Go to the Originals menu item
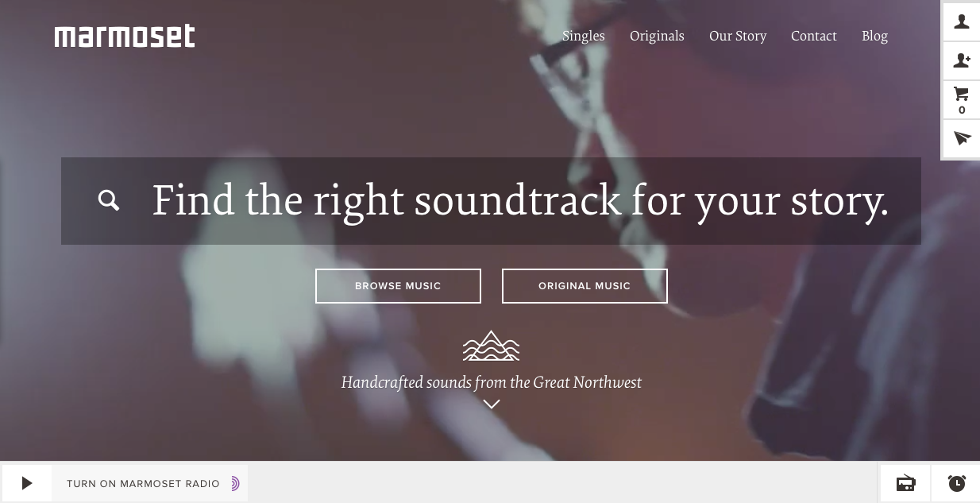Viewport: 980px width, 503px height. coord(657,36)
